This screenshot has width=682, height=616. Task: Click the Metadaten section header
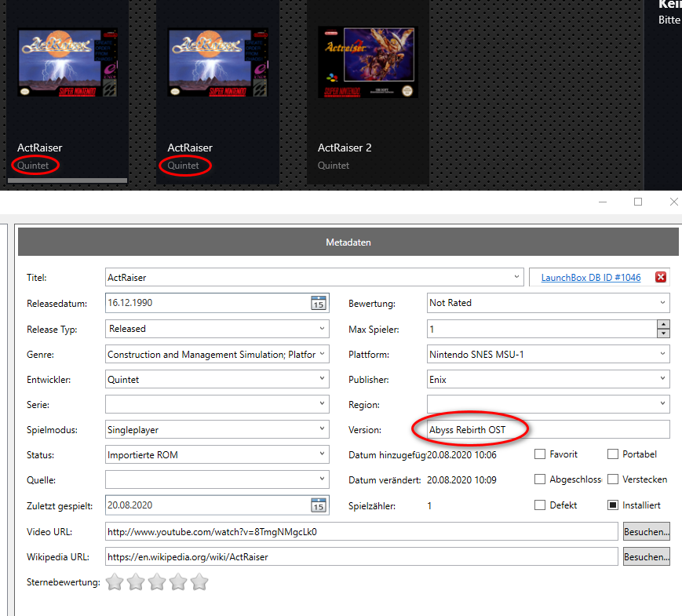(348, 242)
